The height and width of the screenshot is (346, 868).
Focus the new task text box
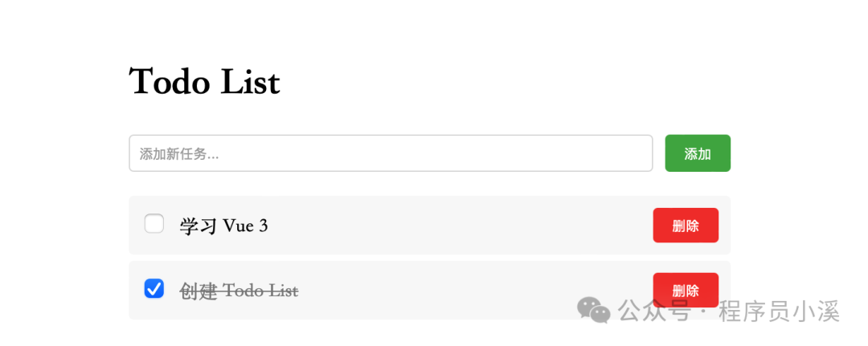point(391,153)
